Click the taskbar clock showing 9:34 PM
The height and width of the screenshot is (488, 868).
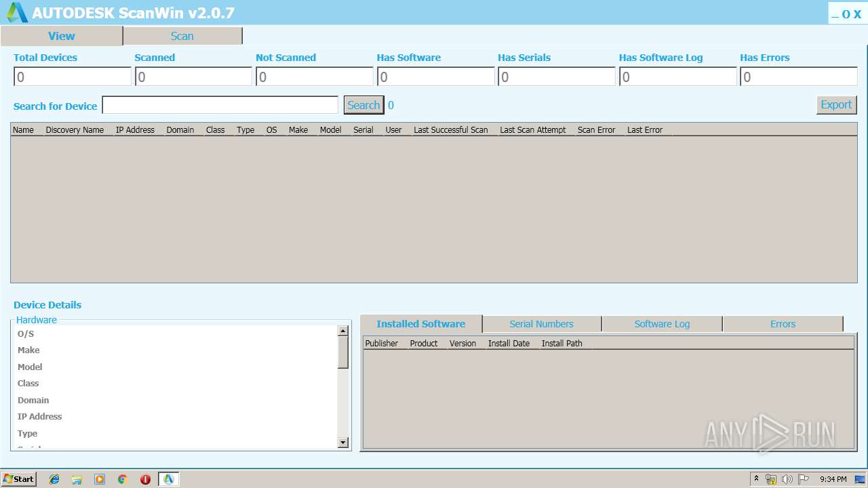(x=833, y=479)
